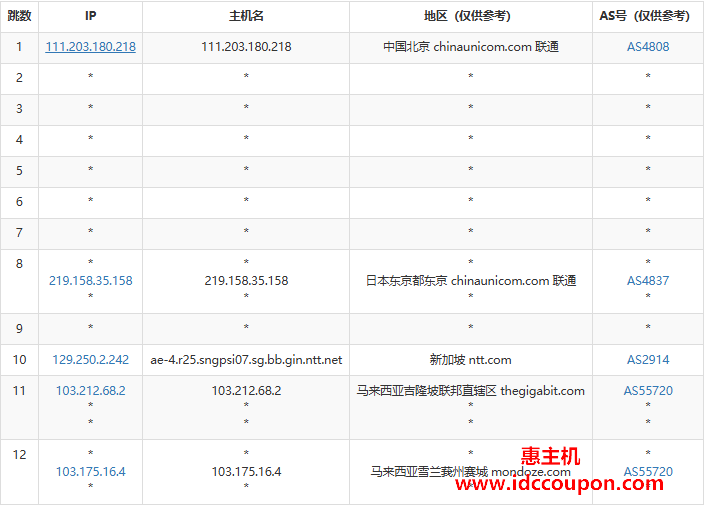Click the AS号（仅供参考） column header
704x505 pixels.
click(648, 16)
